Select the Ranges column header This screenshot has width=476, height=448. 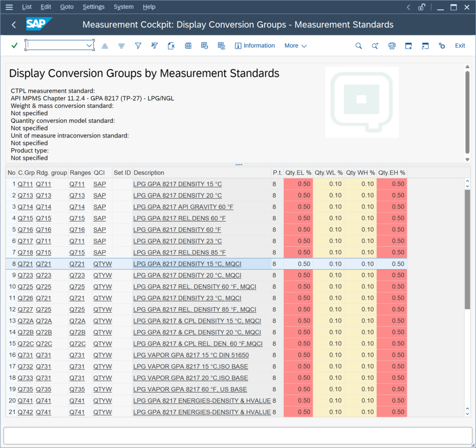pos(80,173)
